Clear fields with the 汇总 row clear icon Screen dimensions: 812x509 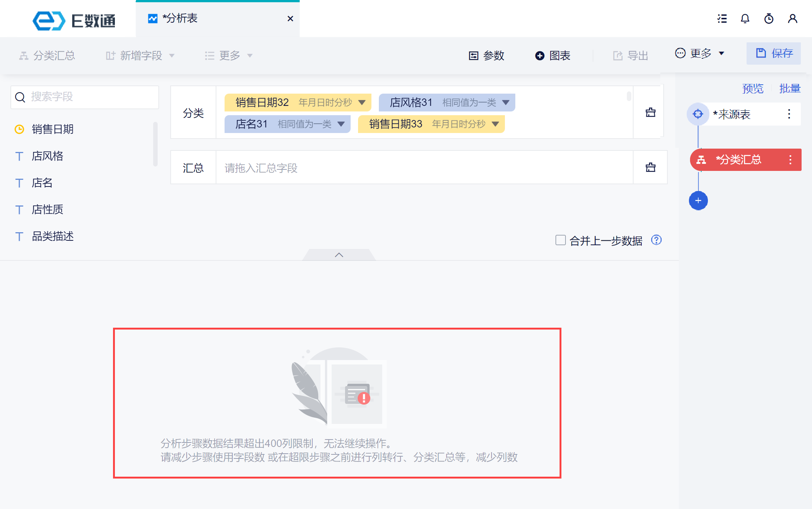pos(650,167)
